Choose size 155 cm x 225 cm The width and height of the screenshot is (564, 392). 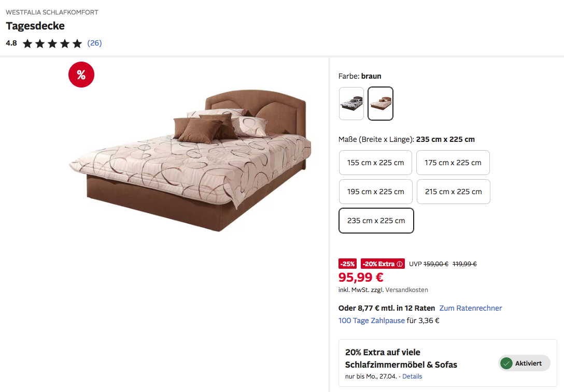tap(375, 163)
